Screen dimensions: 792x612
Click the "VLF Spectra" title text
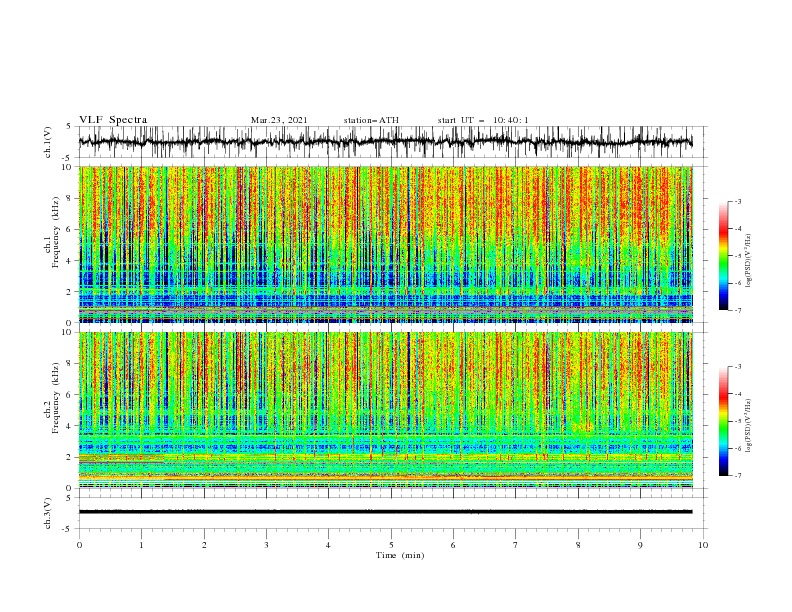click(x=113, y=120)
